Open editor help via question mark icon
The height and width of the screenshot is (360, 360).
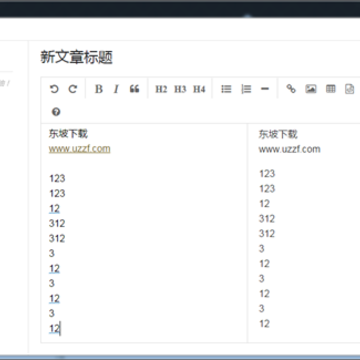[x=56, y=112]
